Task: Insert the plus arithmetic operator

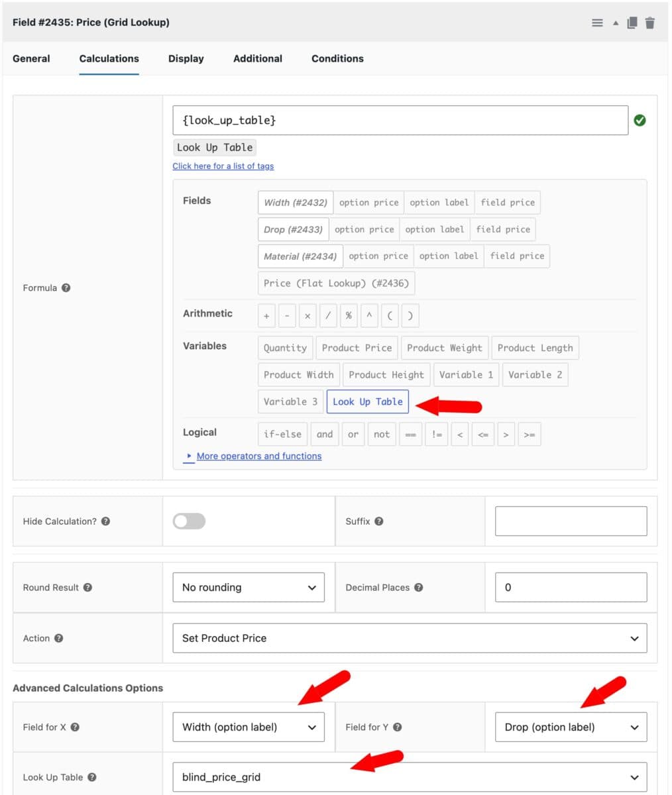Action: coord(266,316)
